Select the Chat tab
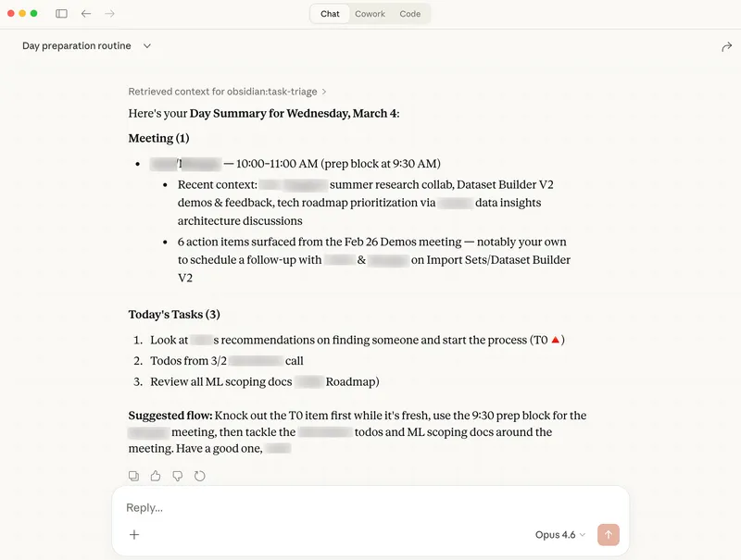This screenshot has height=560, width=741. [x=330, y=14]
